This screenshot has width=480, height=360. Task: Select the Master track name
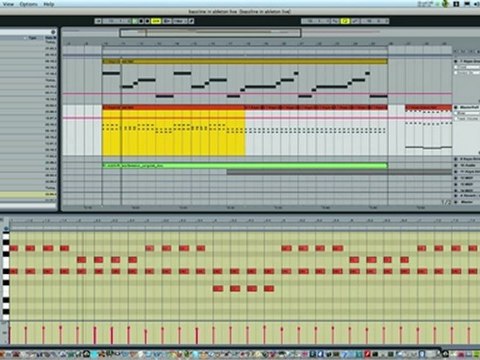click(x=467, y=202)
